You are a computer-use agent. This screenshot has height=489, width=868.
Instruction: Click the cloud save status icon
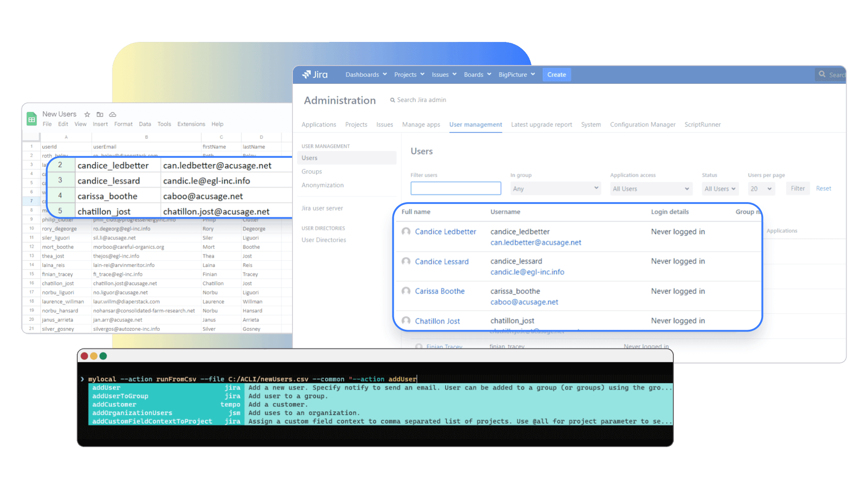coord(112,114)
